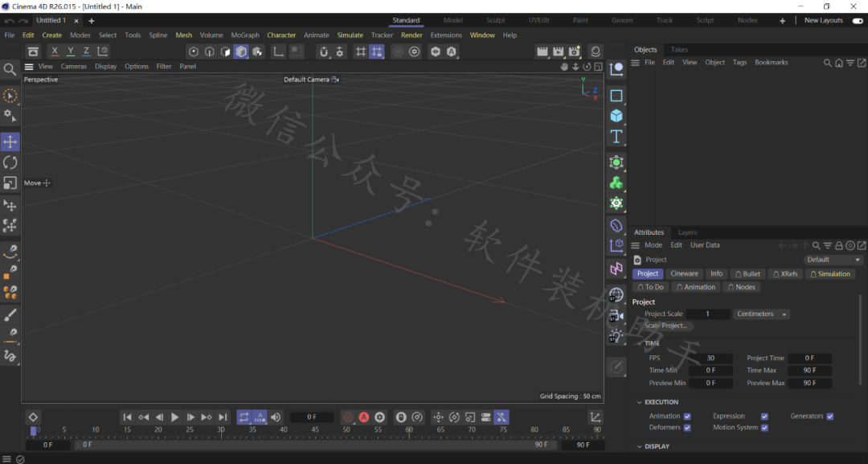The height and width of the screenshot is (464, 868).
Task: Toggle timeline loop playback mode
Action: 244,417
